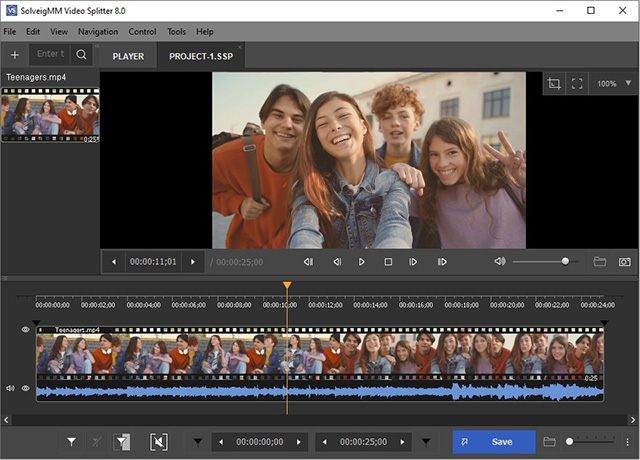Toggle audio track visibility eye
This screenshot has height=460, width=640.
26,388
